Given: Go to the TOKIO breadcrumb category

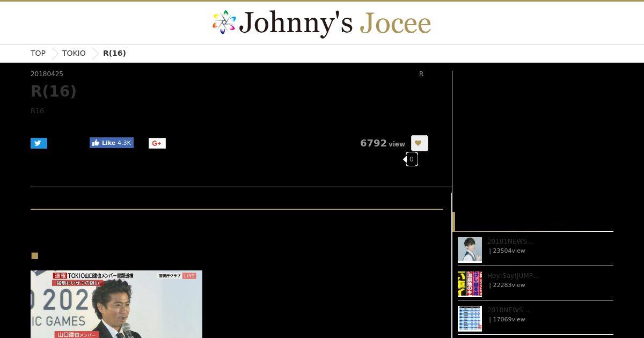Looking at the screenshot, I should coord(74,53).
